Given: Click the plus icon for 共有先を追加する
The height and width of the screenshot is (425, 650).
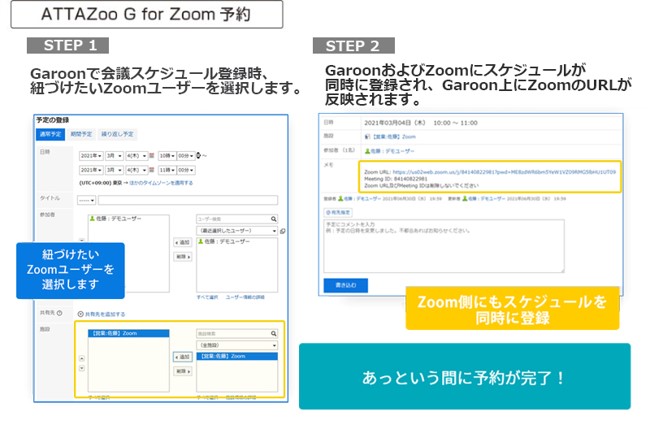Looking at the screenshot, I should click(81, 313).
